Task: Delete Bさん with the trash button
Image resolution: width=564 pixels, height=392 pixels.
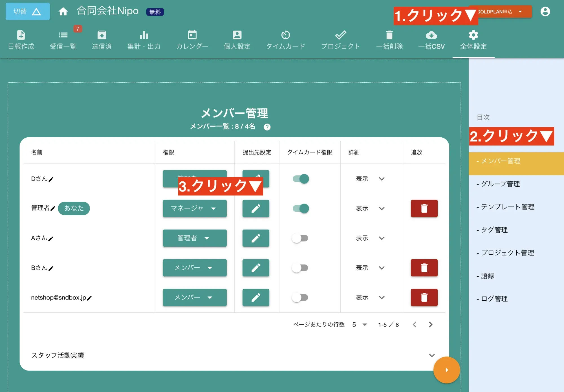Action: pyautogui.click(x=424, y=268)
